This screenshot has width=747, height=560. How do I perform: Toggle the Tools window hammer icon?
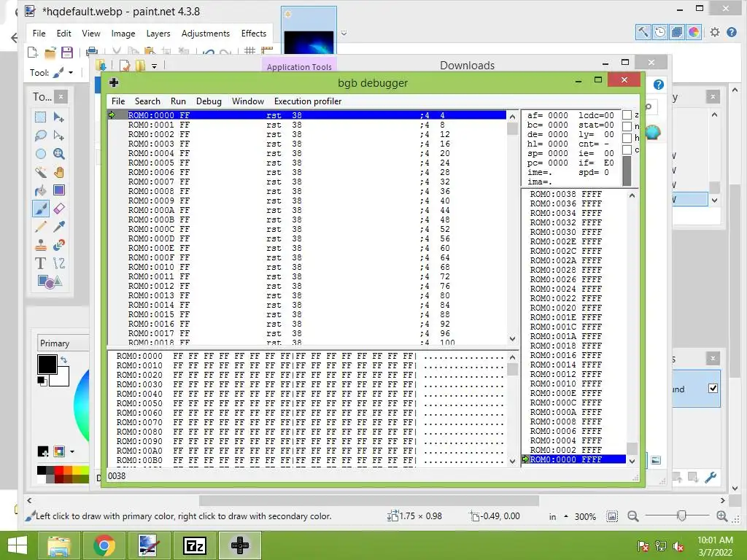tap(643, 32)
